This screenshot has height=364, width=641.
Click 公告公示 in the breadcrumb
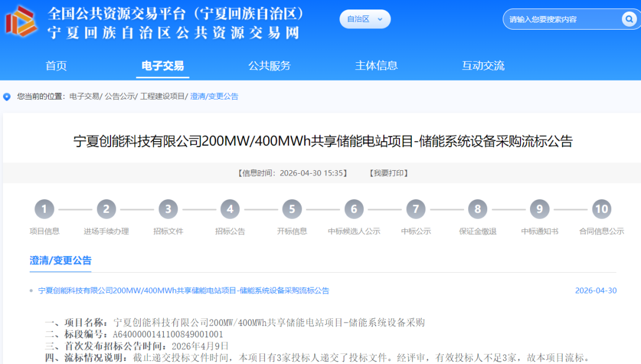(x=119, y=97)
